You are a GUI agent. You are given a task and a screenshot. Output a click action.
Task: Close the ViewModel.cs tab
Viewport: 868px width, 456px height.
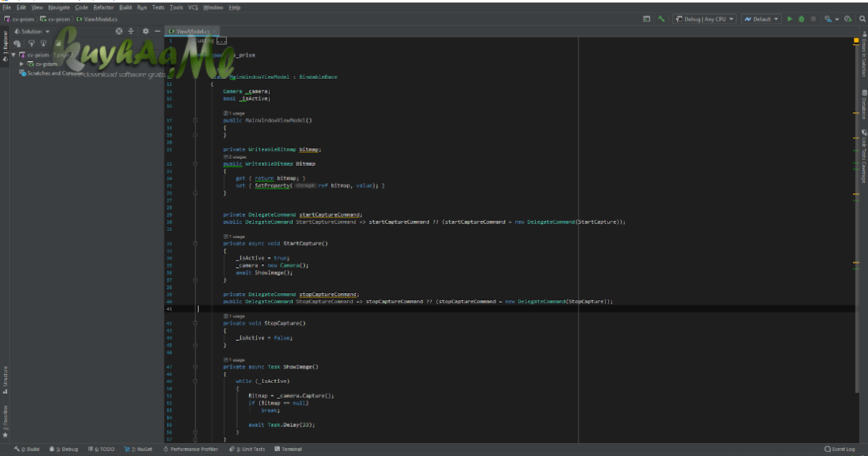point(214,31)
